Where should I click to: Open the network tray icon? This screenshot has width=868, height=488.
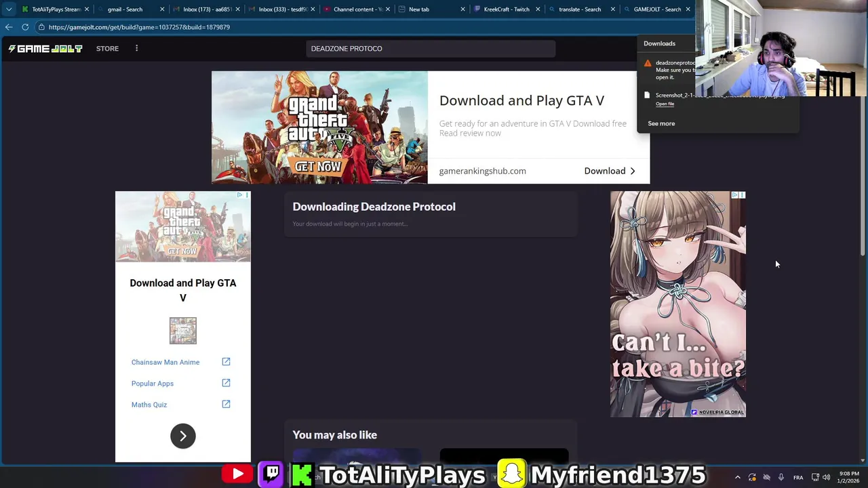815,477
